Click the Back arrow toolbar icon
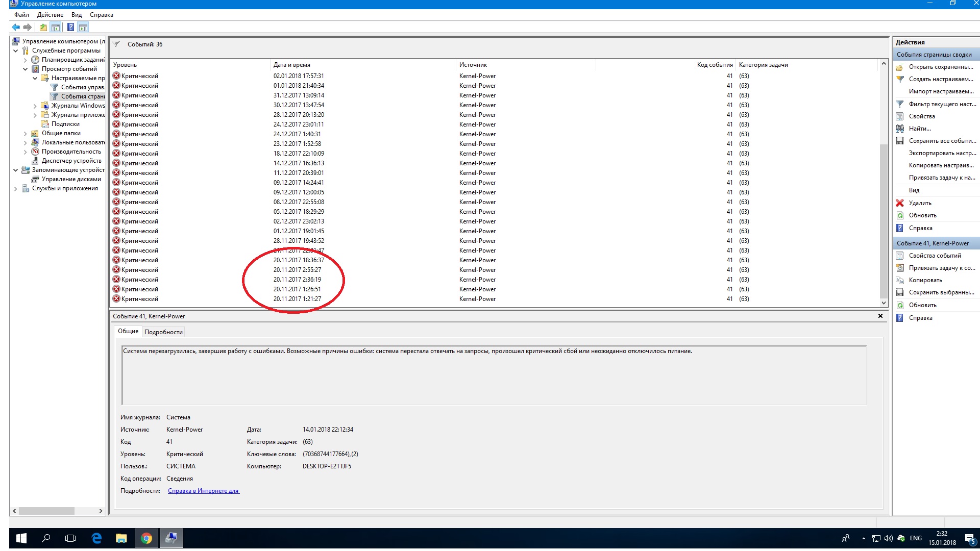This screenshot has width=980, height=551. (16, 27)
